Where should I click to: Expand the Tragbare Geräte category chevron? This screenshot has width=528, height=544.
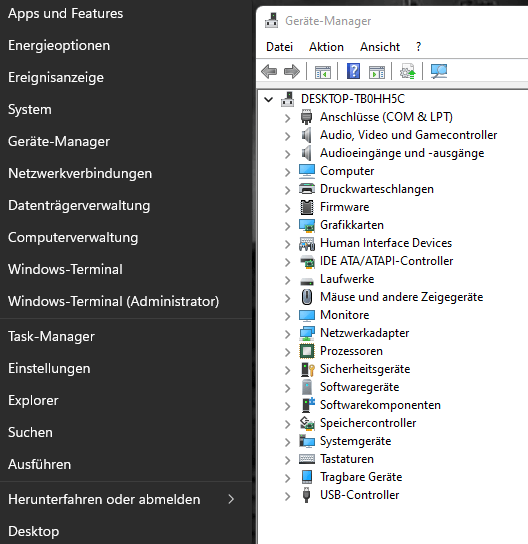click(x=288, y=478)
